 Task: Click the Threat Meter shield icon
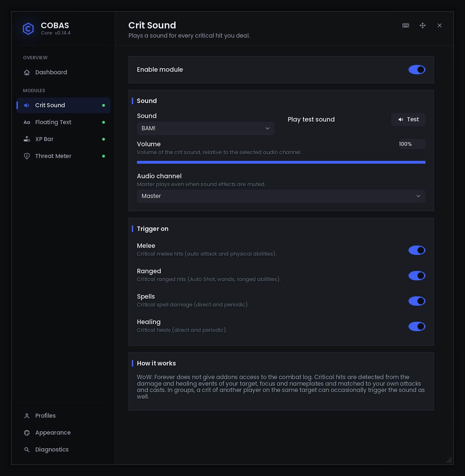click(27, 156)
